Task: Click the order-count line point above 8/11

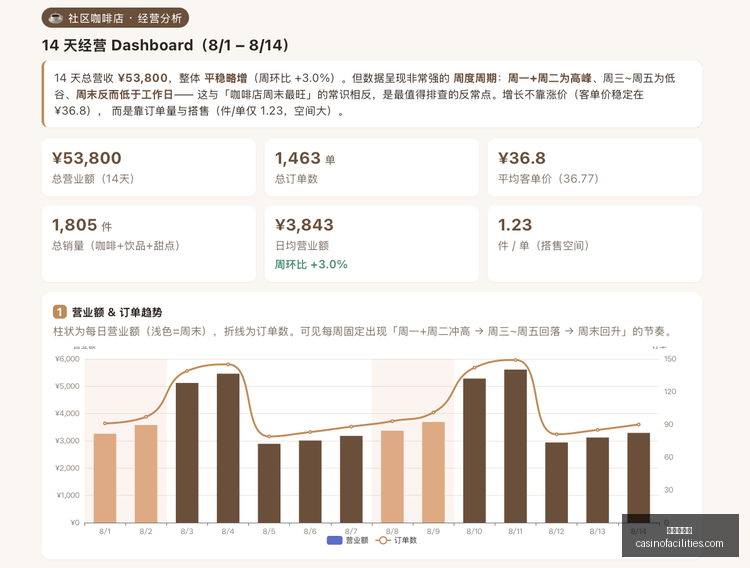Action: [516, 360]
